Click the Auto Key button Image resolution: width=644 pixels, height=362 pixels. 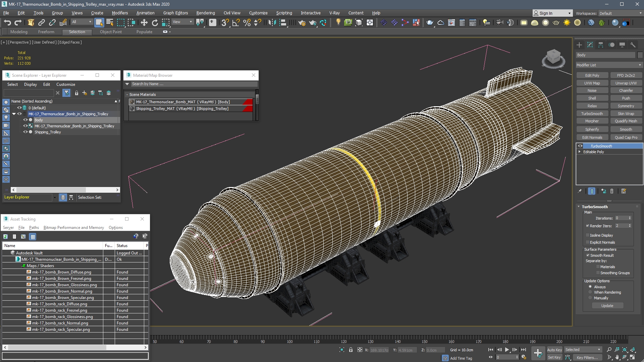pos(554,350)
